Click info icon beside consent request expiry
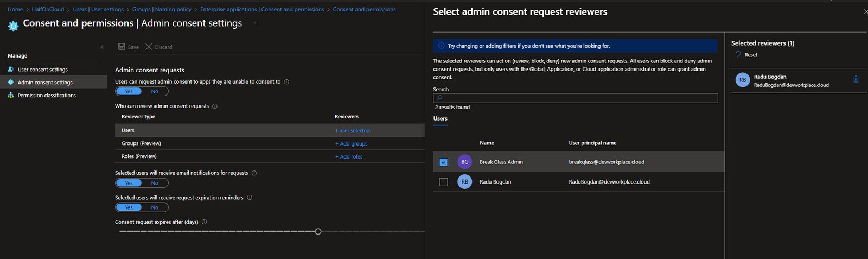The height and width of the screenshot is (259, 868). (x=204, y=222)
